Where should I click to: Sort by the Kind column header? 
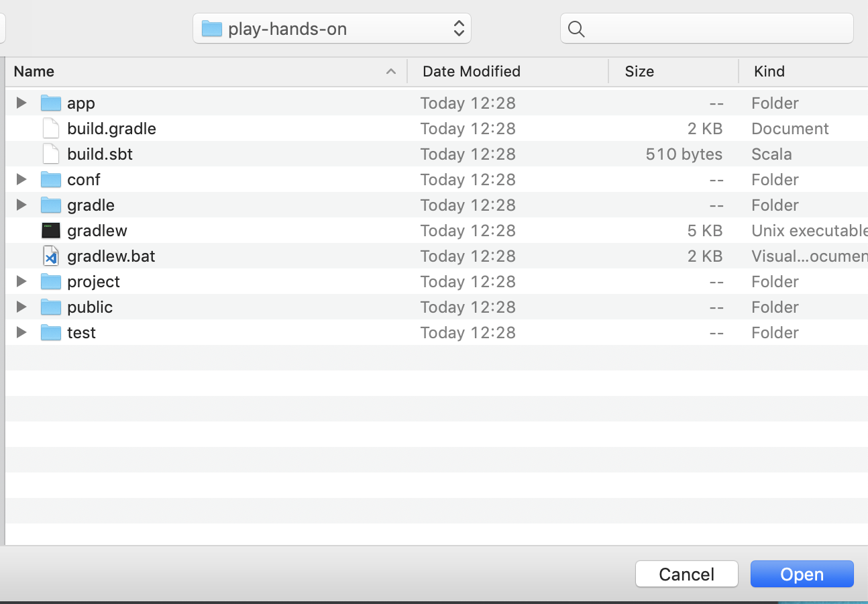[769, 72]
